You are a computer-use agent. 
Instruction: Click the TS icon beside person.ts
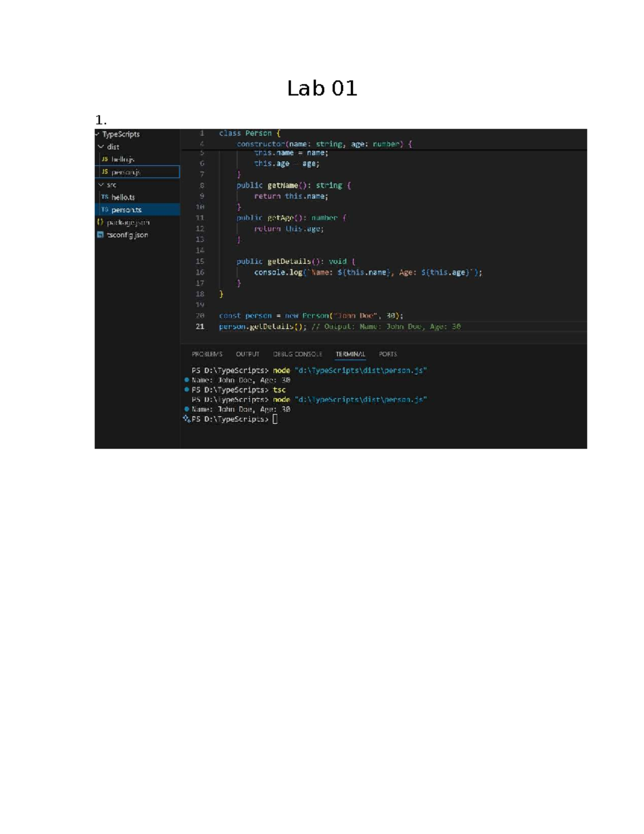point(105,210)
